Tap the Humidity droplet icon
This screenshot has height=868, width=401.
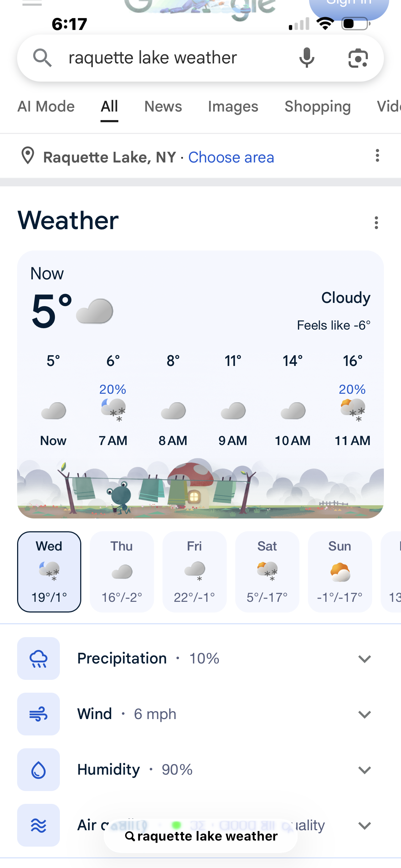[x=38, y=770]
